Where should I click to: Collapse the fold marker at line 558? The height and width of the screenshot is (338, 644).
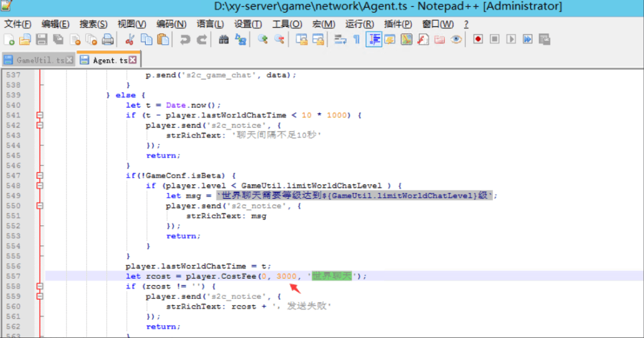point(40,286)
